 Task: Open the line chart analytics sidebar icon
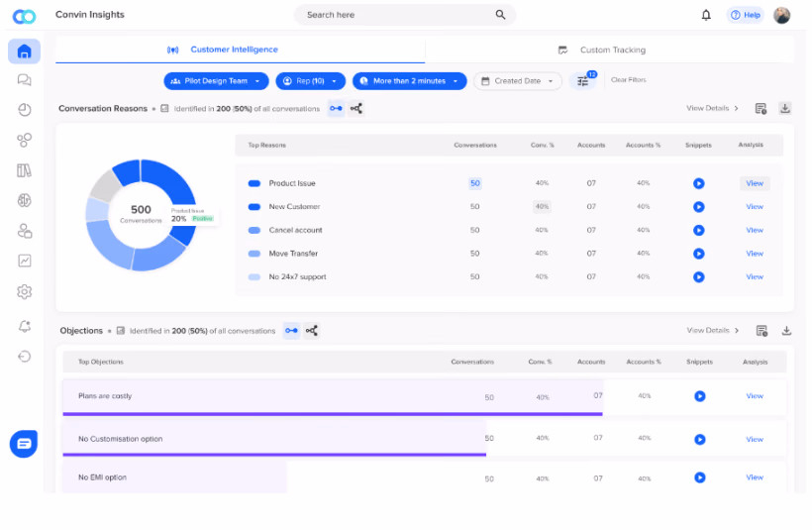25,261
